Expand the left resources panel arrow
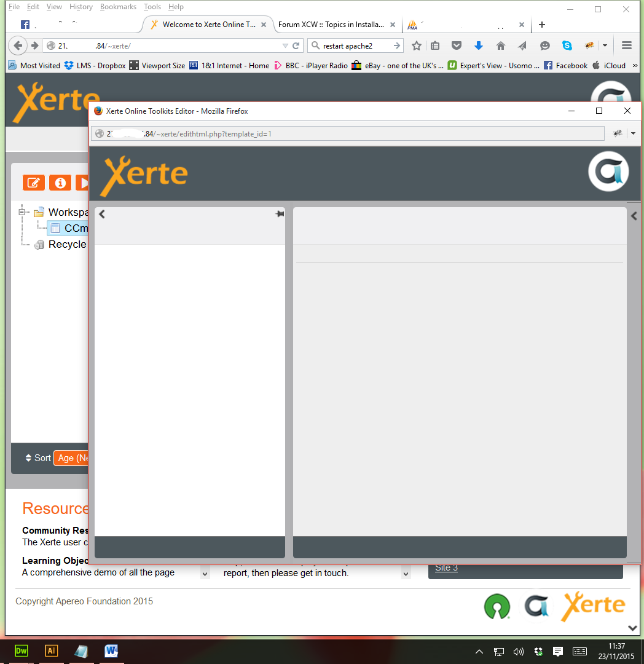Viewport: 644px width, 664px height. (205, 574)
